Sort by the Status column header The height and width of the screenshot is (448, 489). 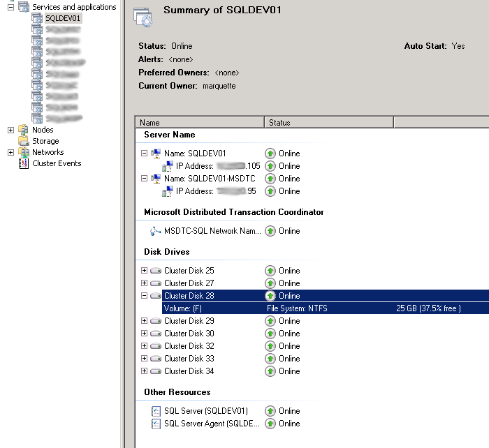329,123
